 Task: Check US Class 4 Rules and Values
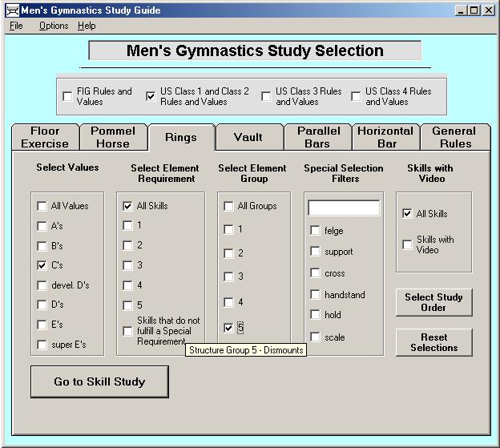(356, 96)
